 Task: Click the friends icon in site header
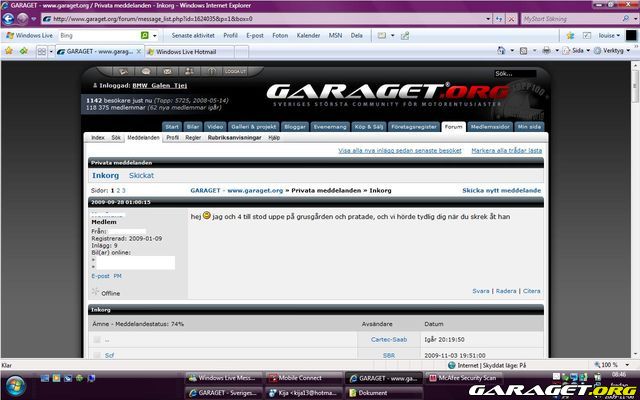pyautogui.click(x=189, y=71)
